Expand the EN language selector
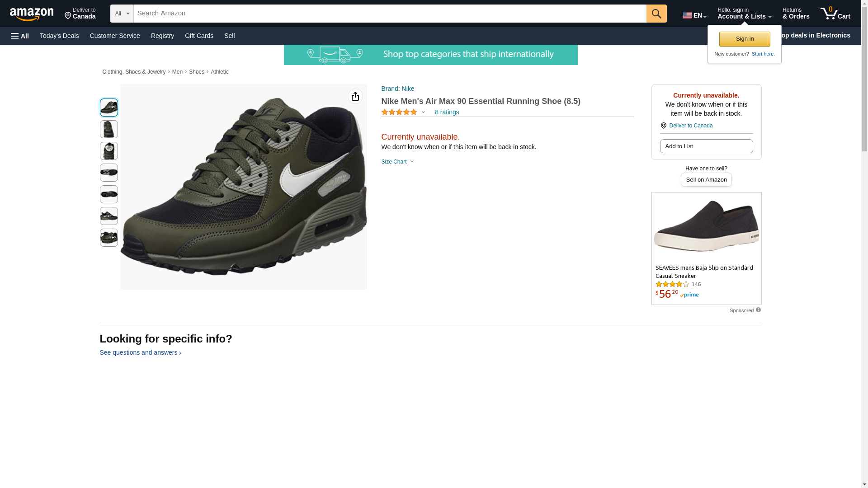 pos(694,15)
